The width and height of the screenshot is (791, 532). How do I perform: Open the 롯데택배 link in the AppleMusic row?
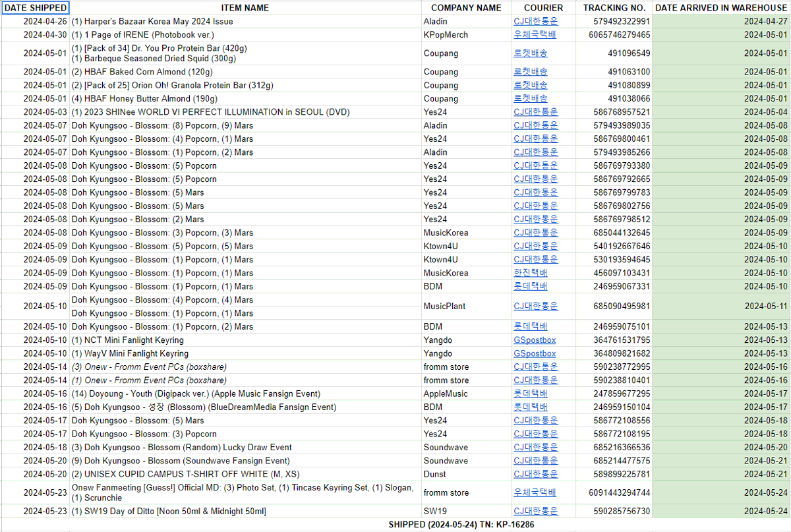[x=531, y=394]
